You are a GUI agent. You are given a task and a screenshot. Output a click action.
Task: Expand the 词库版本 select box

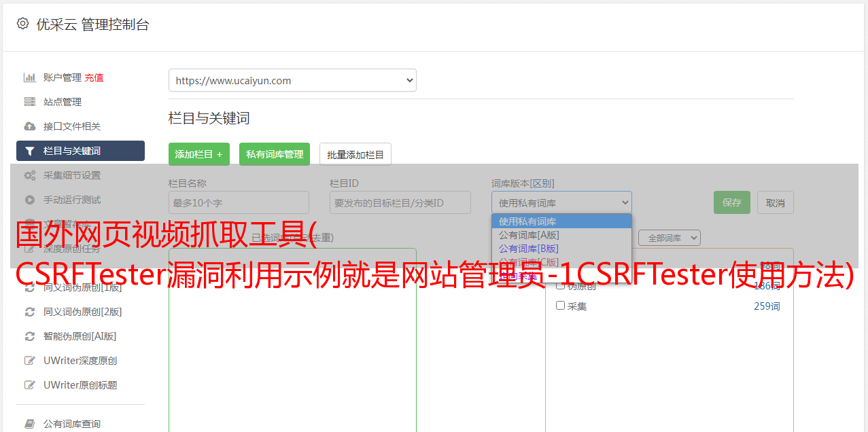(561, 202)
